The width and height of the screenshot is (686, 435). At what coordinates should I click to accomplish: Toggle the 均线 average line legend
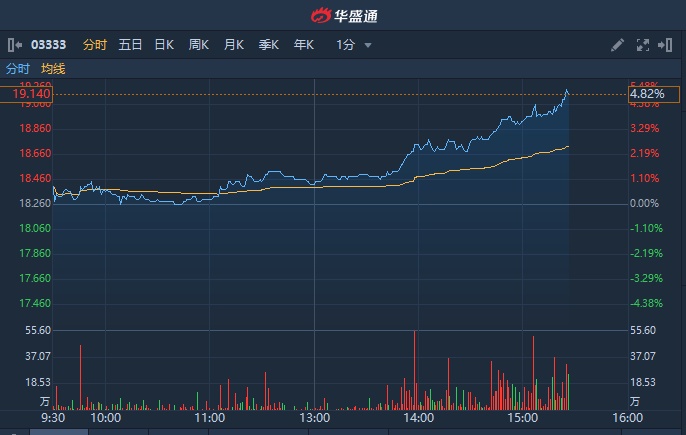(x=53, y=69)
